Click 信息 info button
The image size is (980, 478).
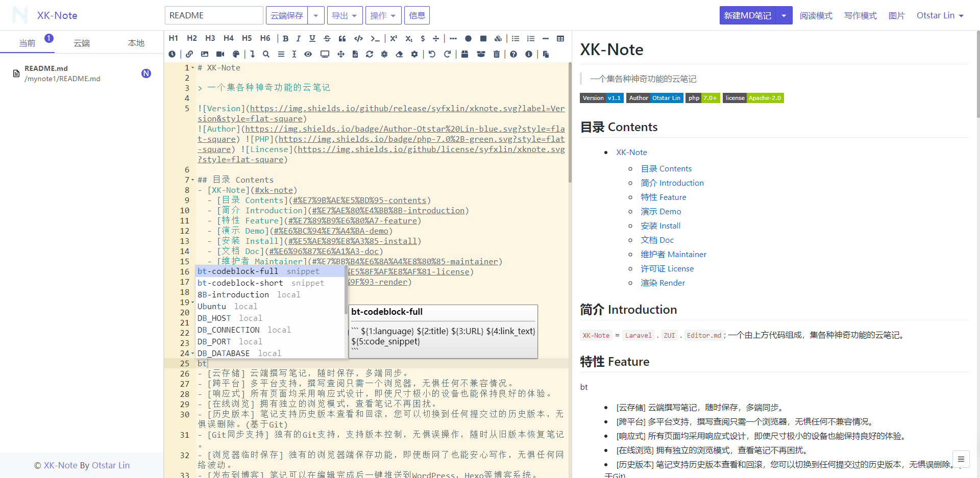pos(417,15)
